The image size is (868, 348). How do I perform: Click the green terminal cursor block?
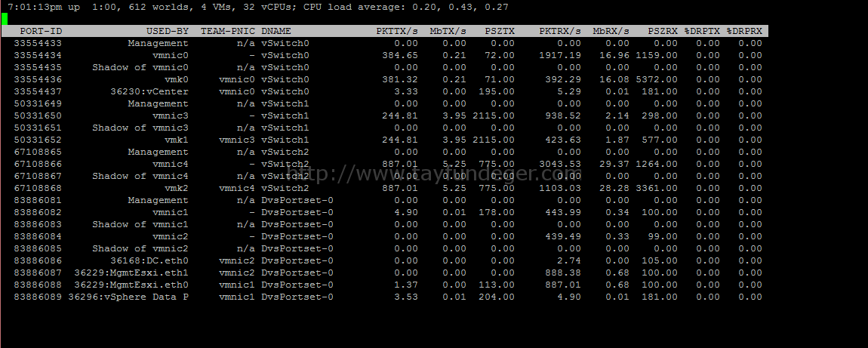[5, 20]
